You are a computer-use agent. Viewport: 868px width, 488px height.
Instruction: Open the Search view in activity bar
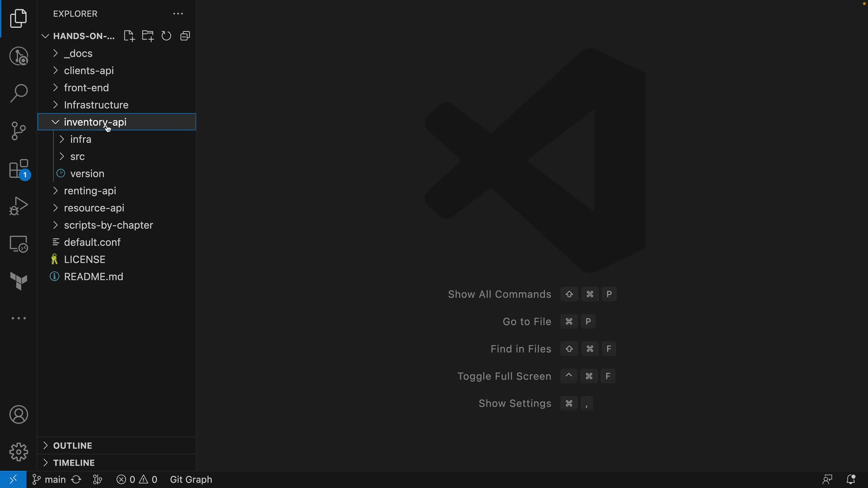click(x=19, y=94)
